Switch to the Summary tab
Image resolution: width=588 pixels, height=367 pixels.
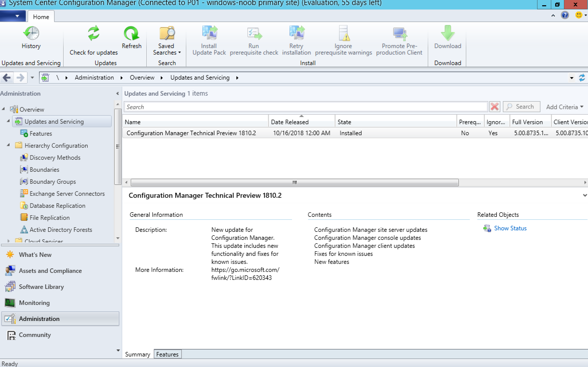tap(138, 354)
